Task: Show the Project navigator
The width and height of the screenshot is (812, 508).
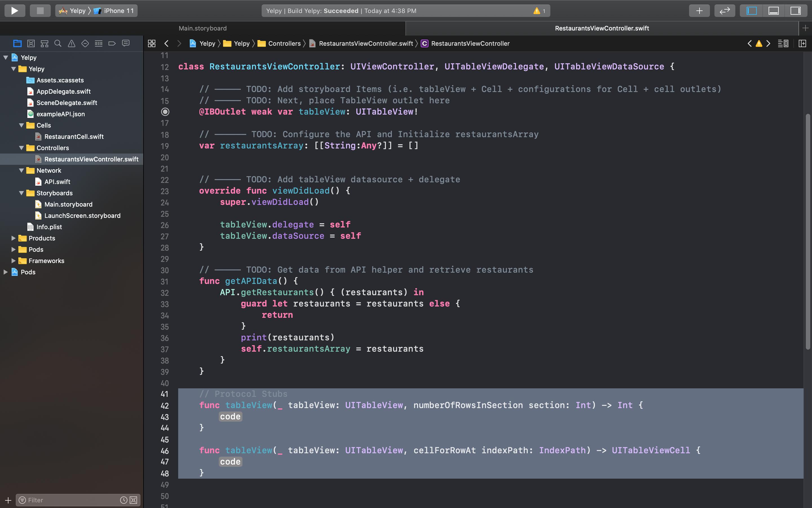Action: pyautogui.click(x=17, y=43)
